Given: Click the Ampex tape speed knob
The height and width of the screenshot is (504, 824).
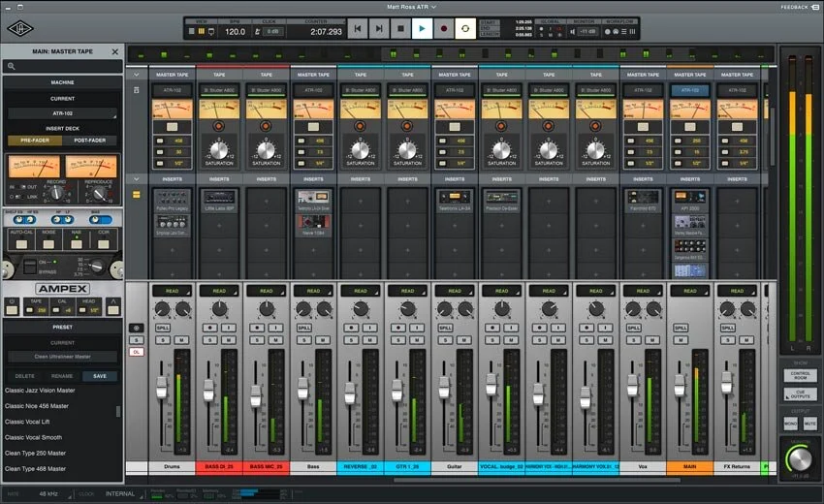Looking at the screenshot, I should pos(96,267).
